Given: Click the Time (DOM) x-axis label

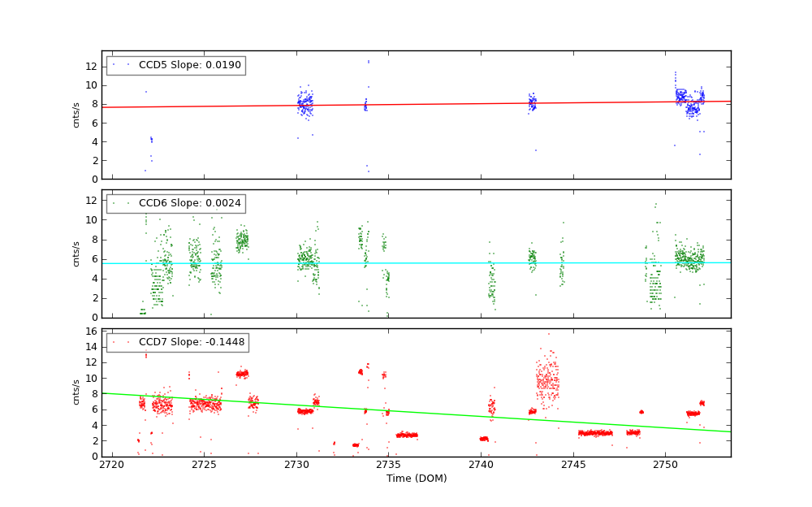Looking at the screenshot, I should 416,479.
